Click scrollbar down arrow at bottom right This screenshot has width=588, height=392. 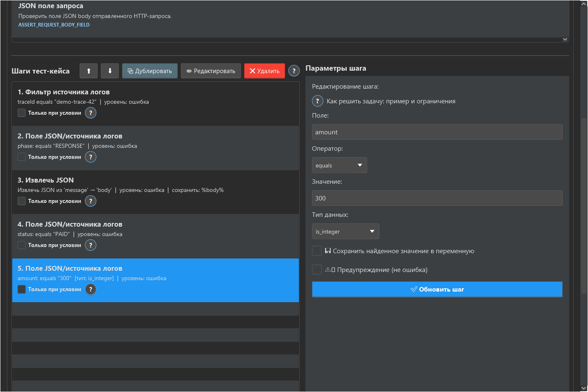[584, 388]
